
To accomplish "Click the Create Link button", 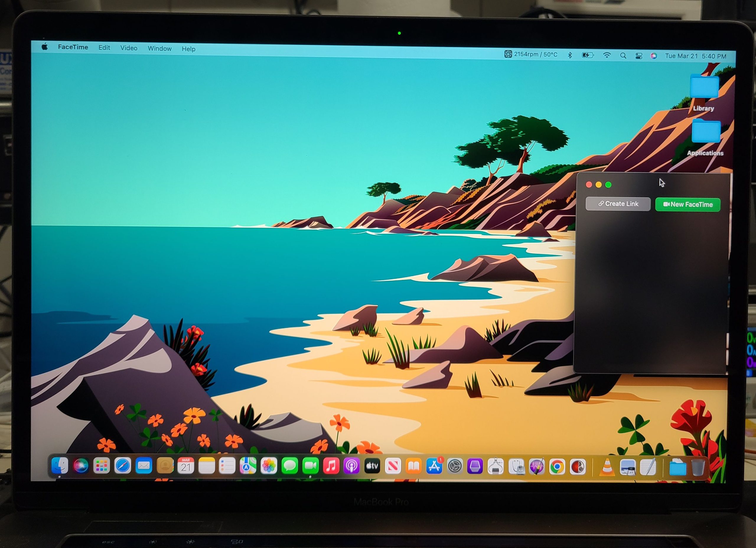I will coord(618,204).
